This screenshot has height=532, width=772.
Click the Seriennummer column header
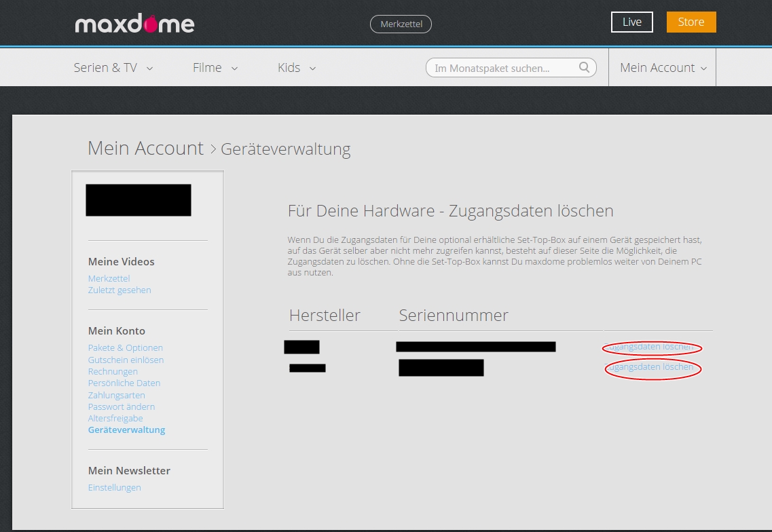pos(454,315)
